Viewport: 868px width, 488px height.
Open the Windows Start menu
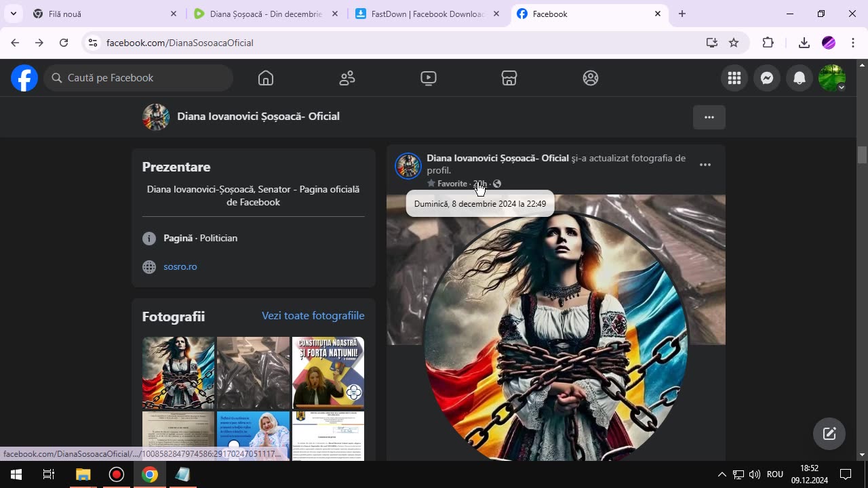point(16,474)
